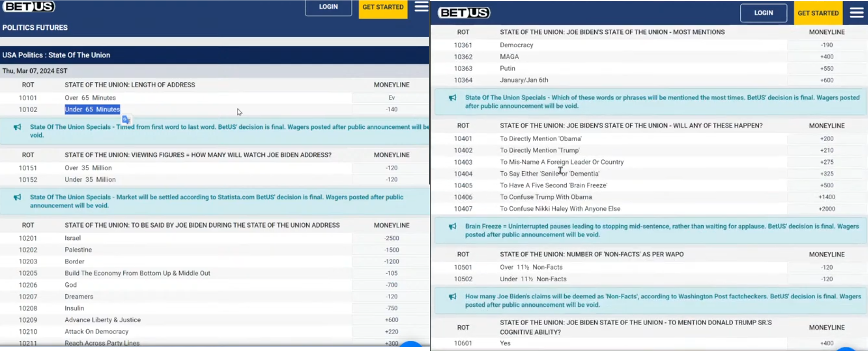Choose +400 odds for MAGA

click(x=826, y=57)
